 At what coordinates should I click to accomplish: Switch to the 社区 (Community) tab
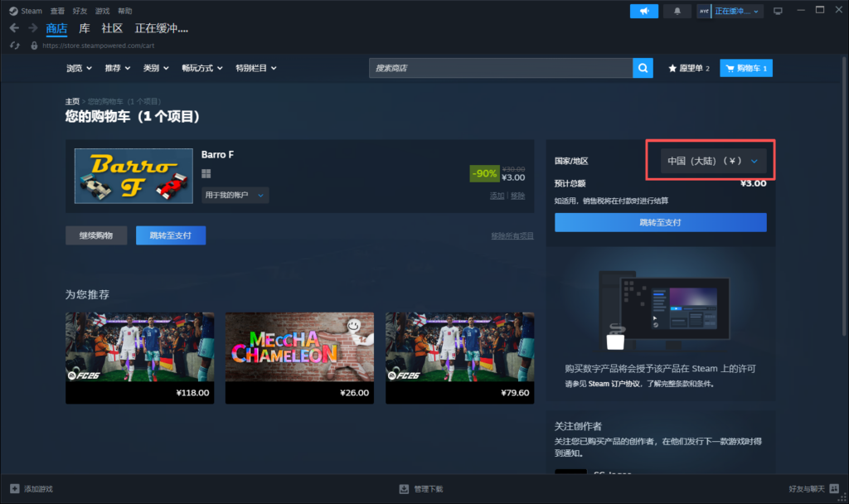pos(112,29)
